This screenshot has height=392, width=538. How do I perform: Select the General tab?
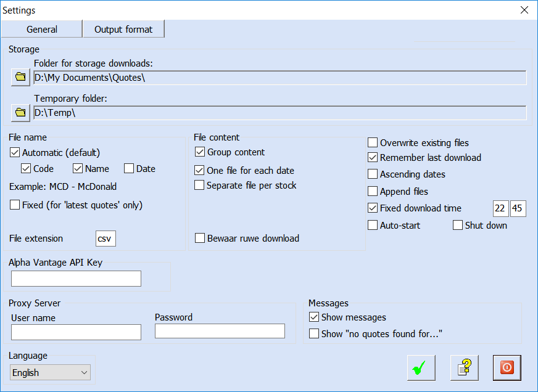pos(42,30)
